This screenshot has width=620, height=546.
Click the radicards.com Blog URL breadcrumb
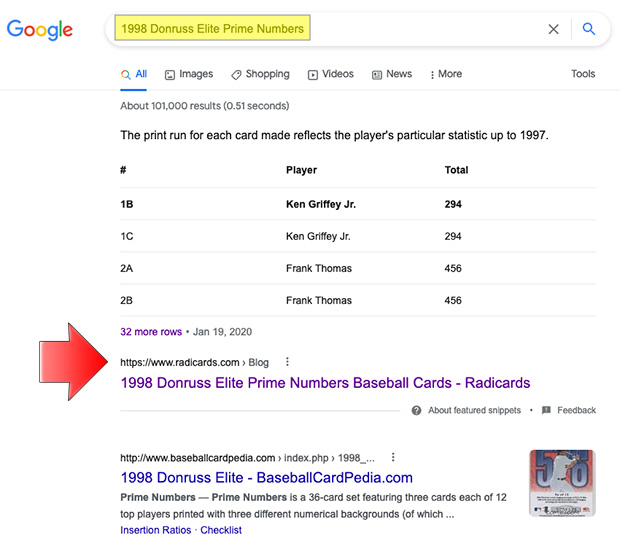click(195, 363)
